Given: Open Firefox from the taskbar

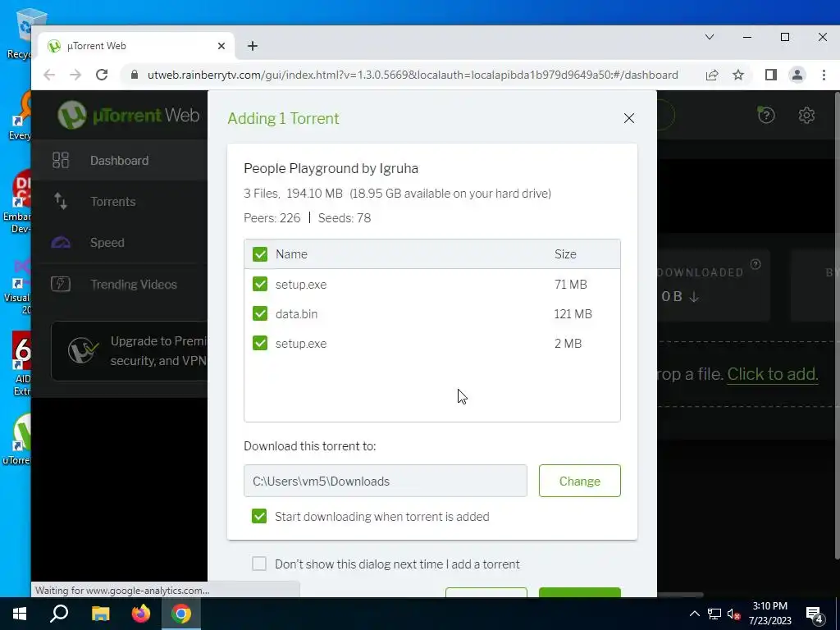Looking at the screenshot, I should click(141, 614).
